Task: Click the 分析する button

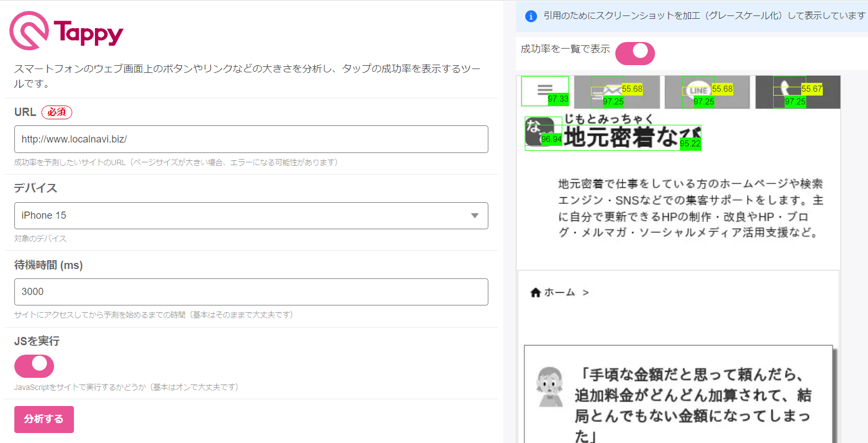Action: click(44, 419)
